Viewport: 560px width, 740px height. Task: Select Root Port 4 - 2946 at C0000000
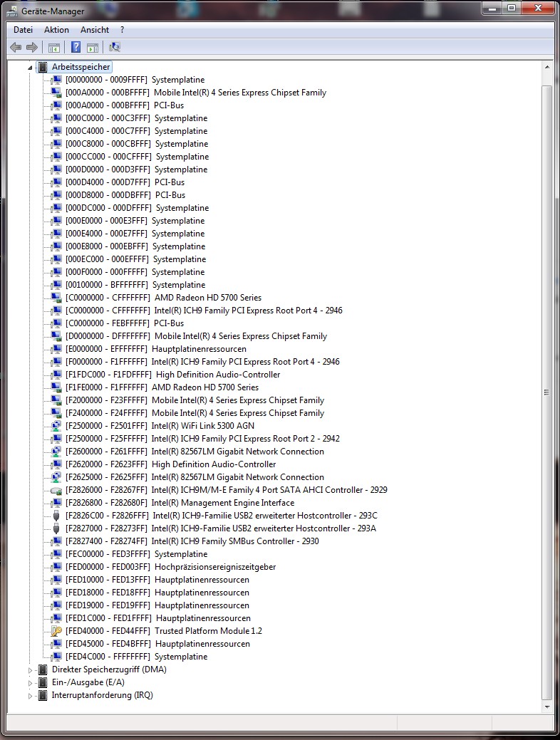(204, 311)
